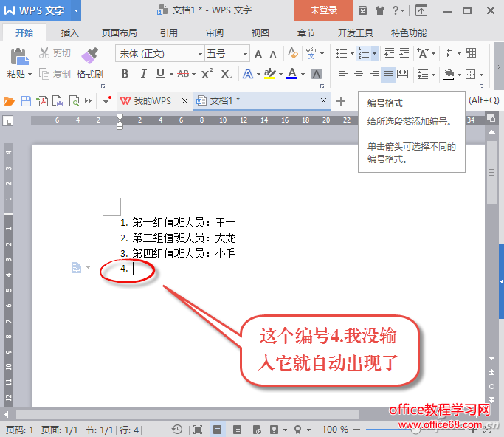Click the table grid icon in ribbon
This screenshot has width=504, height=437.
pyautogui.click(x=471, y=53)
